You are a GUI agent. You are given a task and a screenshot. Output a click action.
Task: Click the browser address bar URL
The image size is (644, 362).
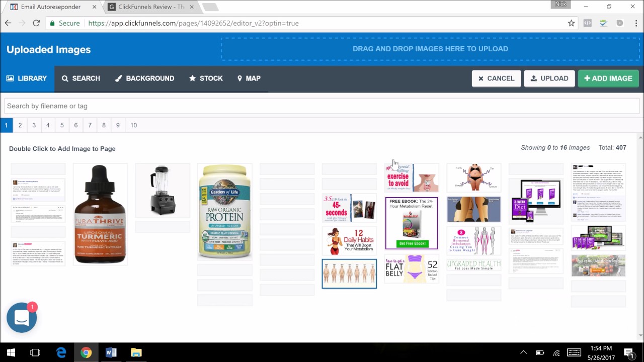pyautogui.click(x=193, y=23)
